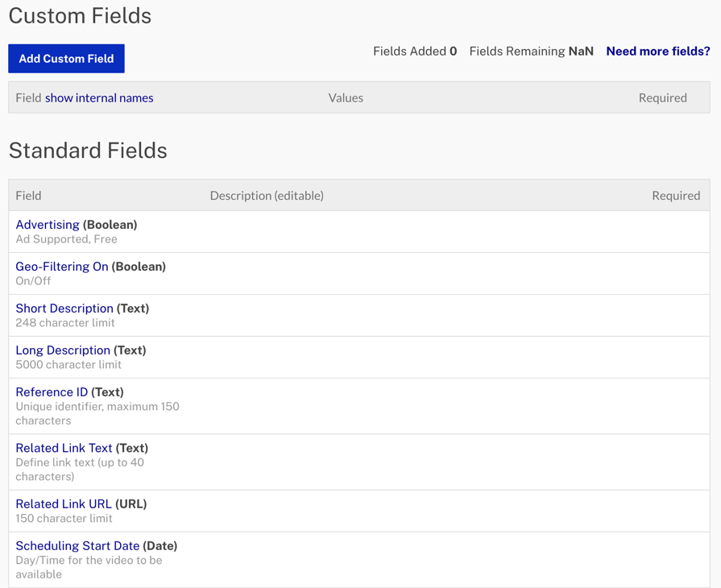Click the Custom Fields Values column header

(346, 98)
